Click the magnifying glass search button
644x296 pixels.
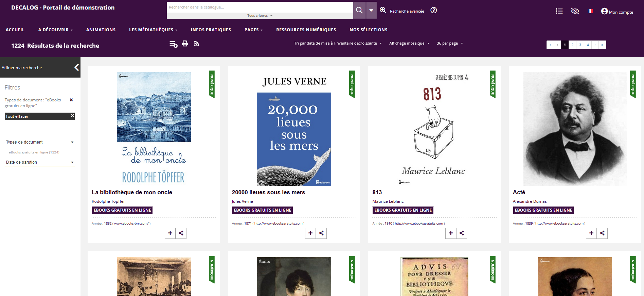click(x=359, y=10)
